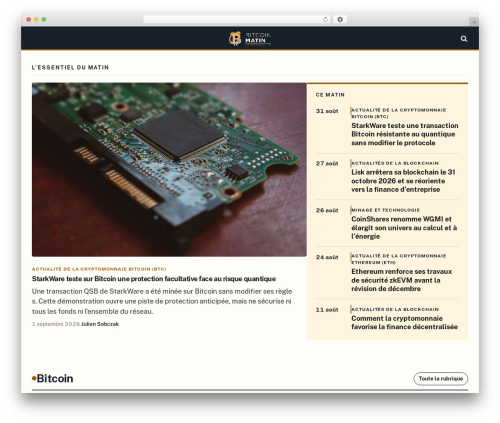Viewport: 500px width, 423px height.
Task: Open 'Minage et technologie' category link
Action: [386, 210]
